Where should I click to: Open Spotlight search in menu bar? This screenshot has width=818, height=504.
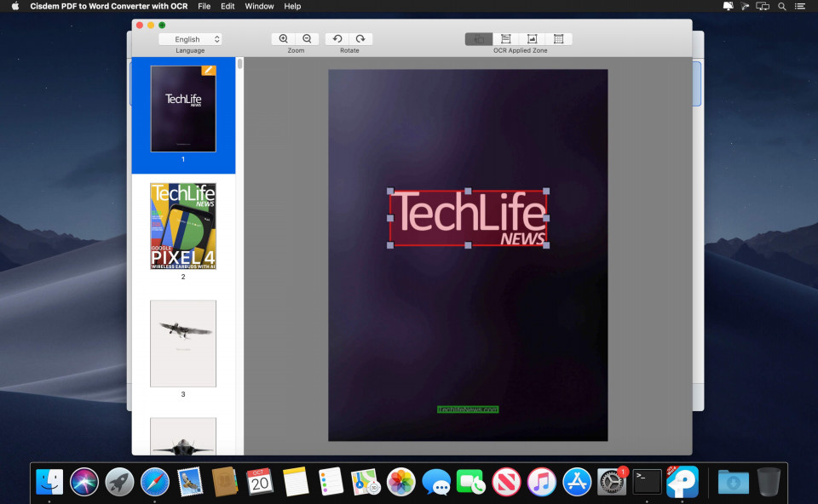781,6
